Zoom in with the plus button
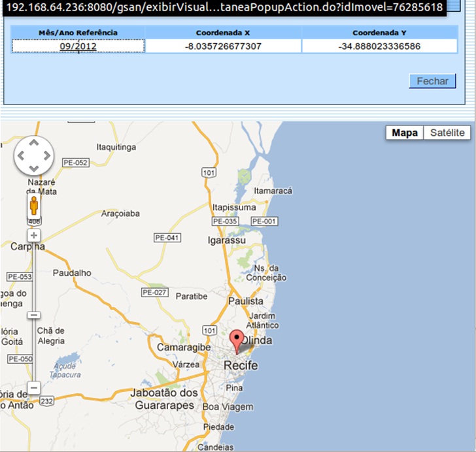The width and height of the screenshot is (476, 452). pos(34,235)
